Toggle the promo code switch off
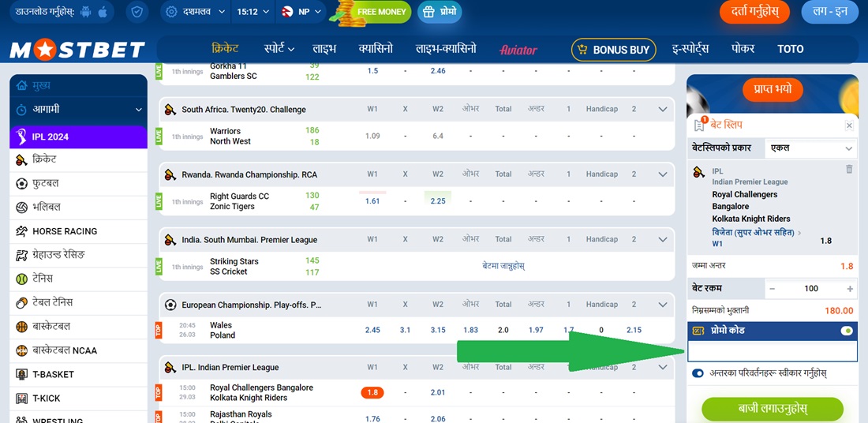The image size is (868, 423). [847, 331]
